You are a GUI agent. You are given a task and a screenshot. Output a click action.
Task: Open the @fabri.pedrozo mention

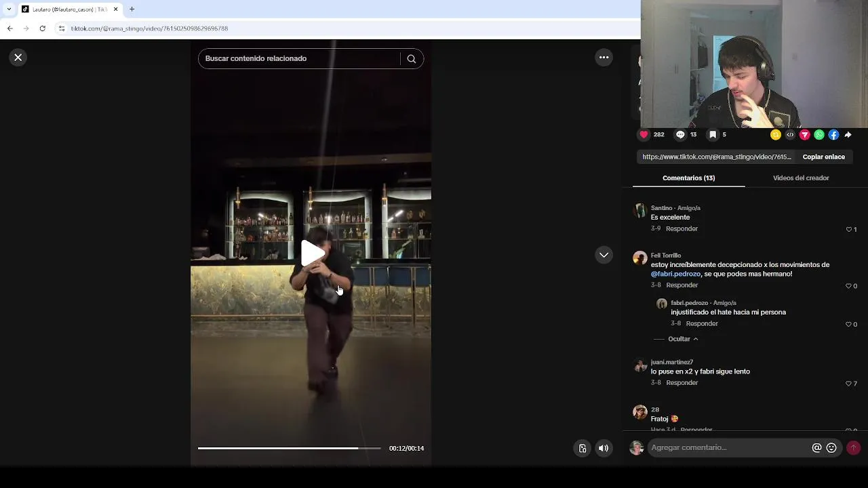pos(675,274)
